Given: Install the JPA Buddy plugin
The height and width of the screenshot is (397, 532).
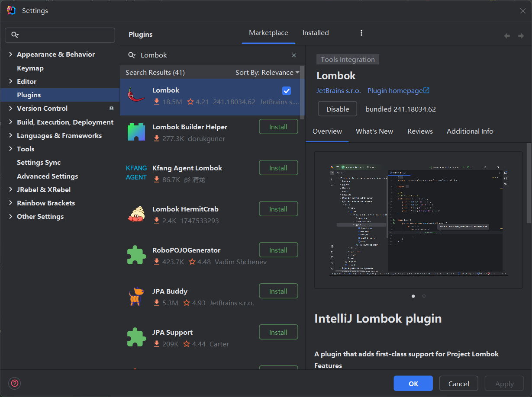Looking at the screenshot, I should point(278,291).
